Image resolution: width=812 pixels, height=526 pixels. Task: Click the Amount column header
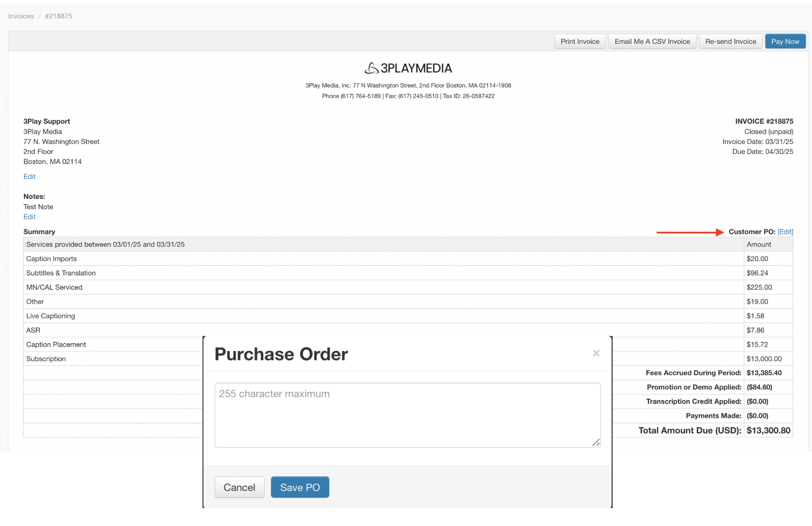click(759, 244)
